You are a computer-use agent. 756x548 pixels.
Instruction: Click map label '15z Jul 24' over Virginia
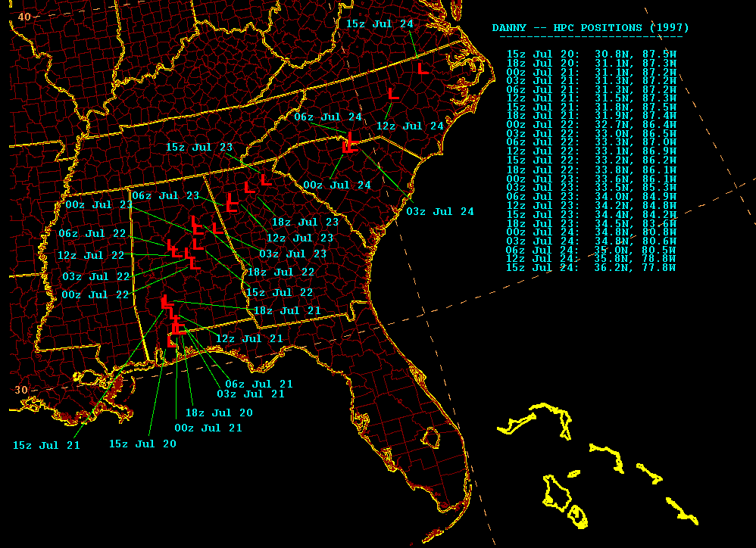pos(380,23)
